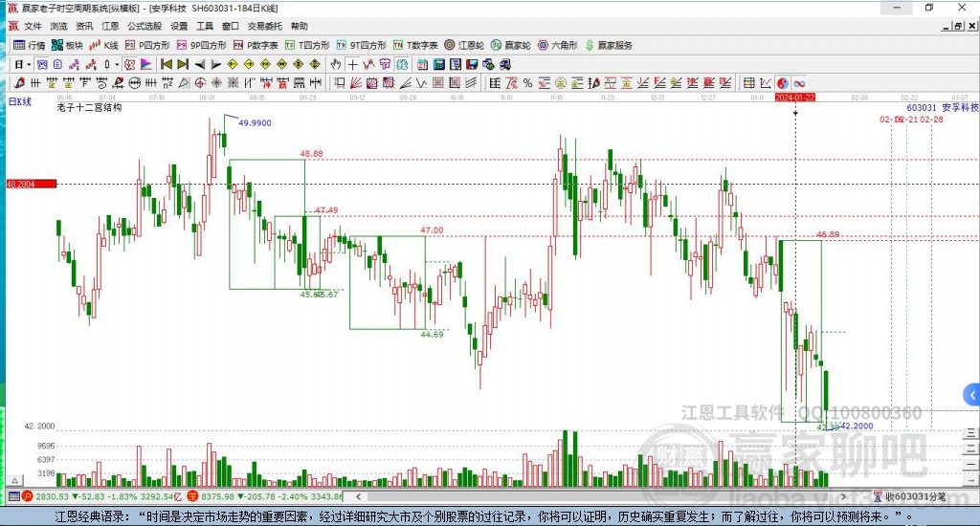
Task: Click the infinity loop icon
Action: tap(799, 82)
